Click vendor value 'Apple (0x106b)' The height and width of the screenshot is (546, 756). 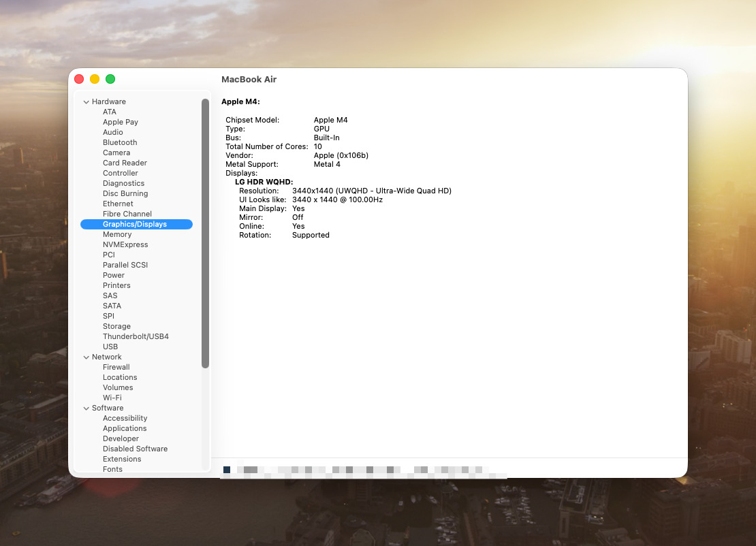coord(341,155)
